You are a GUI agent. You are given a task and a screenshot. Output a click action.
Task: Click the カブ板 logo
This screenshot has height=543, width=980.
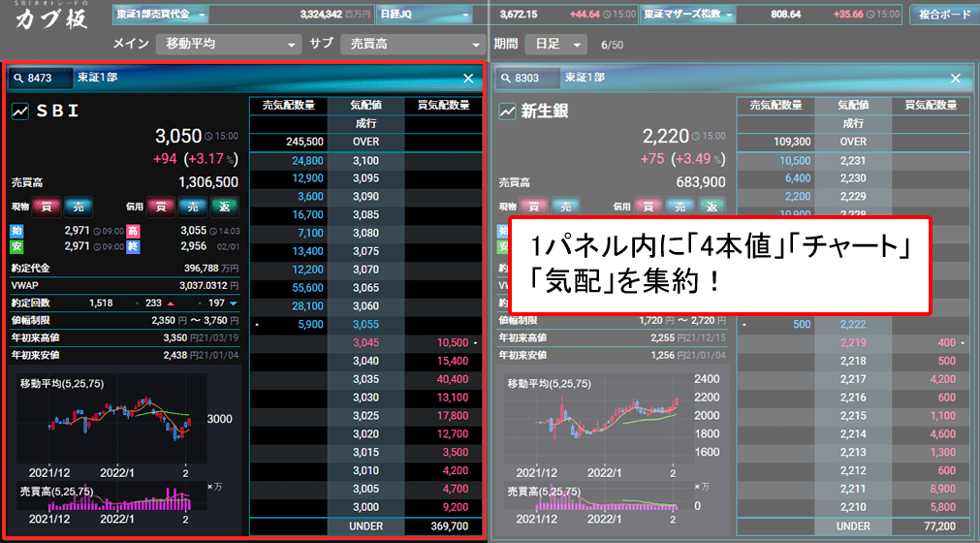coord(51,17)
